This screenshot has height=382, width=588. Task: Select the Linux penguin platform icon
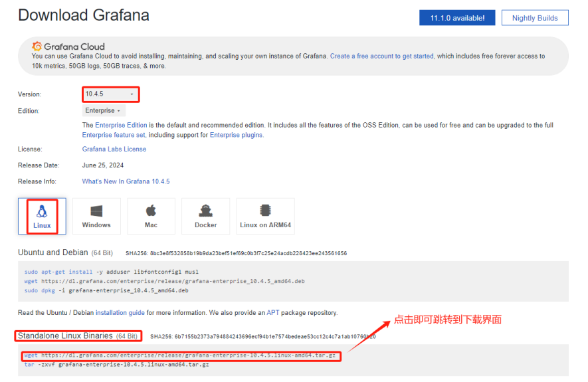pos(42,212)
